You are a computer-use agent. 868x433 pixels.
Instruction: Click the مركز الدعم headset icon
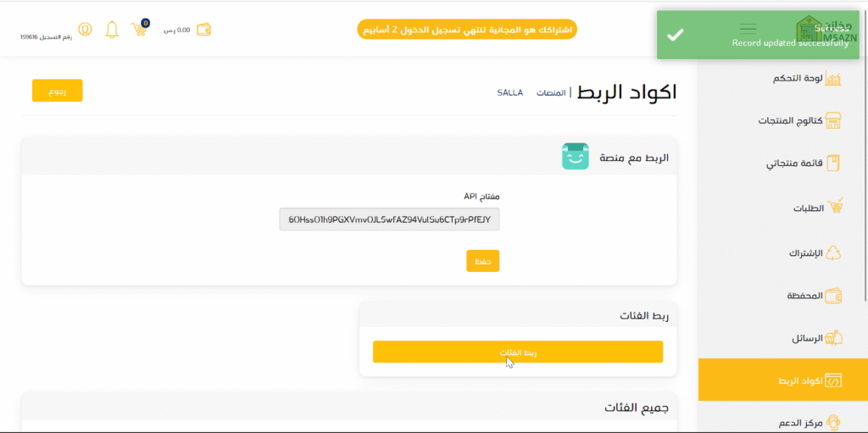pos(833,422)
